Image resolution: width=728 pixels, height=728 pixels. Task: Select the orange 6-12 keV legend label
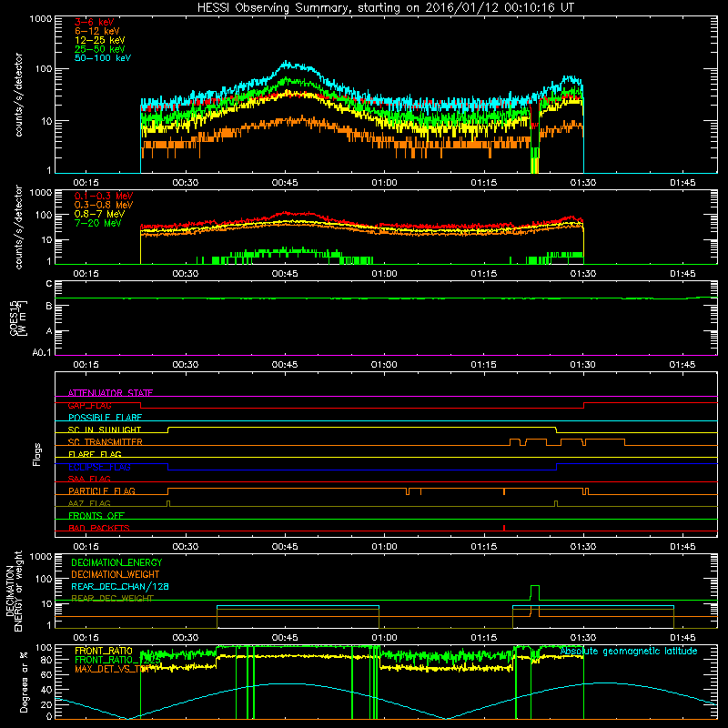(97, 31)
